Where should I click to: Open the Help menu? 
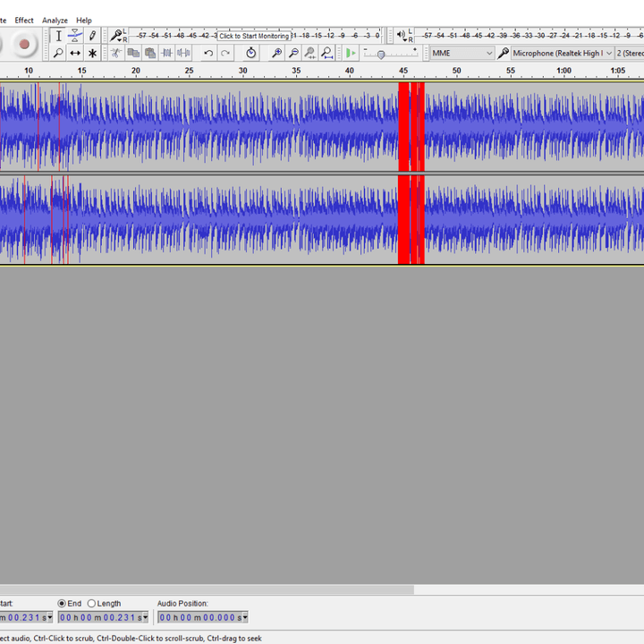coord(84,20)
